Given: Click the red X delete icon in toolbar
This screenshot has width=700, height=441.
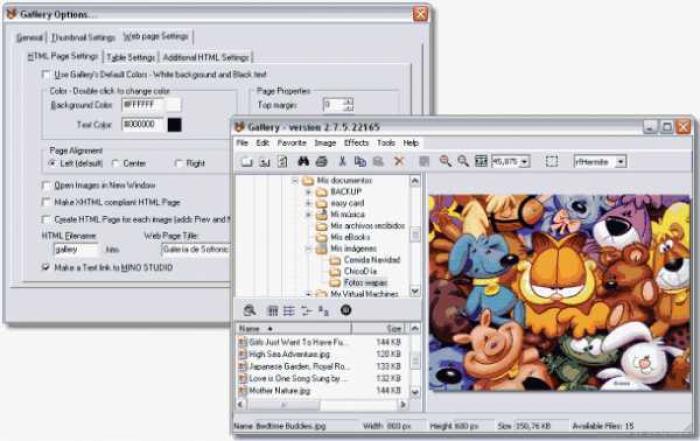Looking at the screenshot, I should (399, 161).
